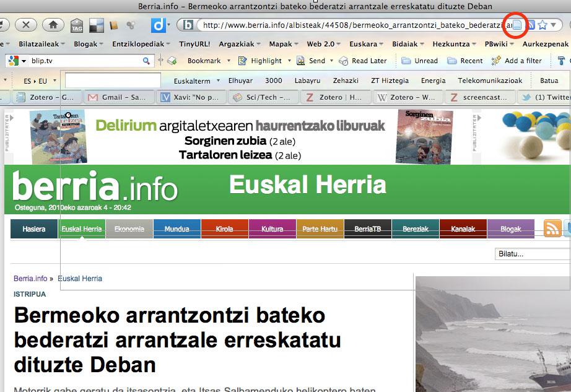Click the Elhuyar dictionary button
571x392 pixels.
click(x=240, y=81)
